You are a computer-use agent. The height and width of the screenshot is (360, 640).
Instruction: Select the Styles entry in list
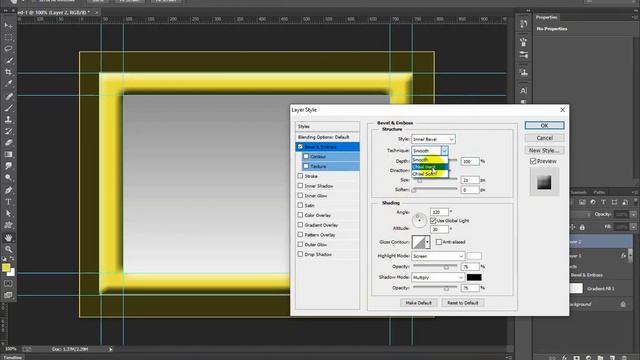click(x=327, y=127)
